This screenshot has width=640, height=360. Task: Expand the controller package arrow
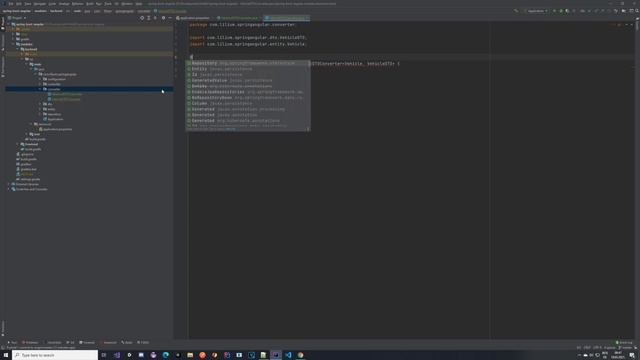click(x=40, y=84)
